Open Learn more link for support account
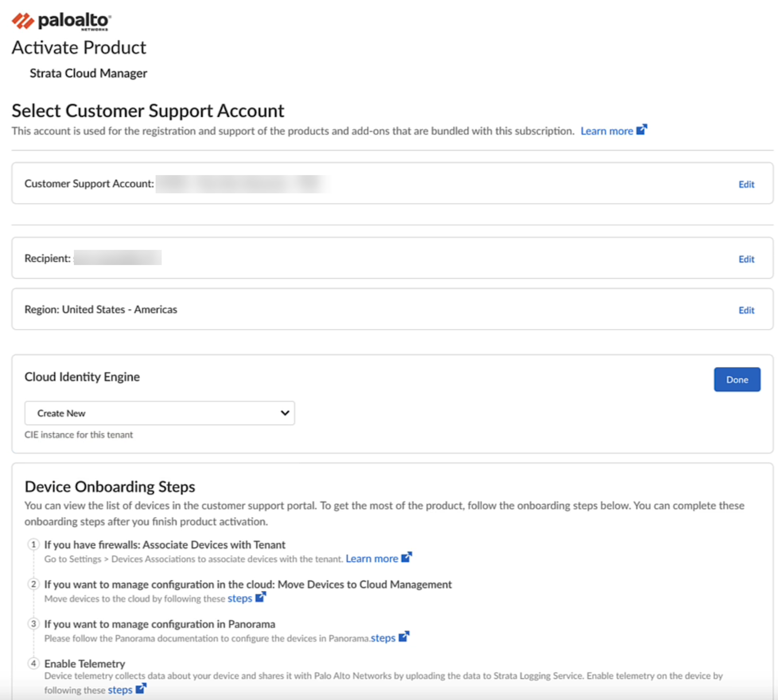 [606, 131]
